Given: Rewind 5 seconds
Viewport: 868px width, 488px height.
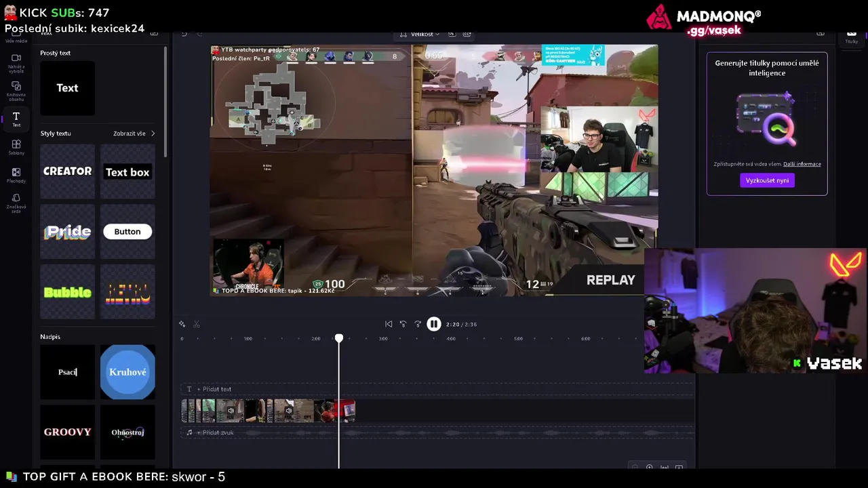Looking at the screenshot, I should click(403, 324).
